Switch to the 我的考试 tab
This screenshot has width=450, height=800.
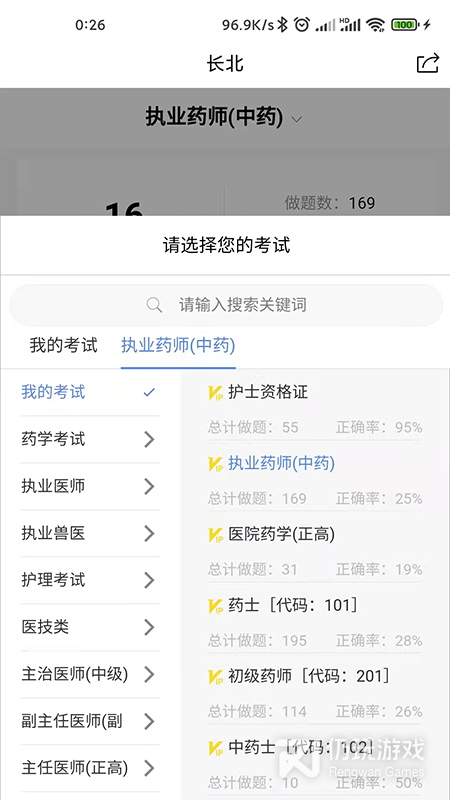click(x=63, y=345)
